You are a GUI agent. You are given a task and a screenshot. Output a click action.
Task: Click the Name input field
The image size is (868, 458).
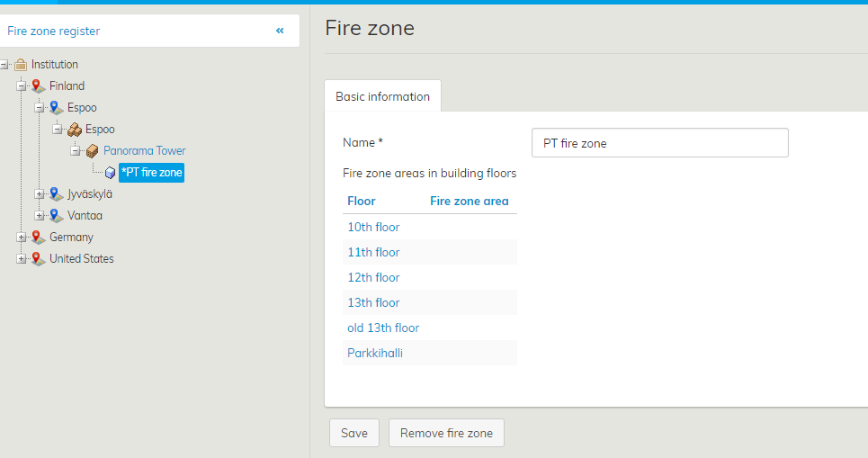(x=659, y=143)
